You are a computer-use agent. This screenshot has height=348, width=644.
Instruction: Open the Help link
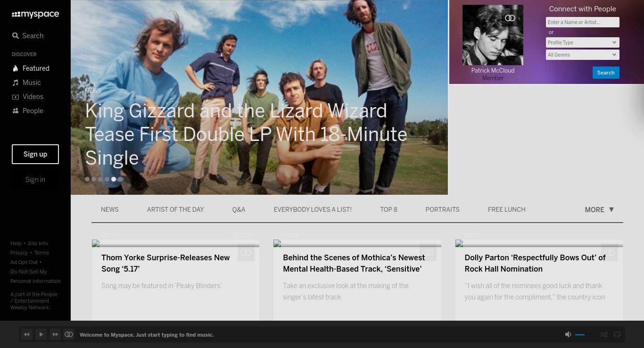[16, 243]
